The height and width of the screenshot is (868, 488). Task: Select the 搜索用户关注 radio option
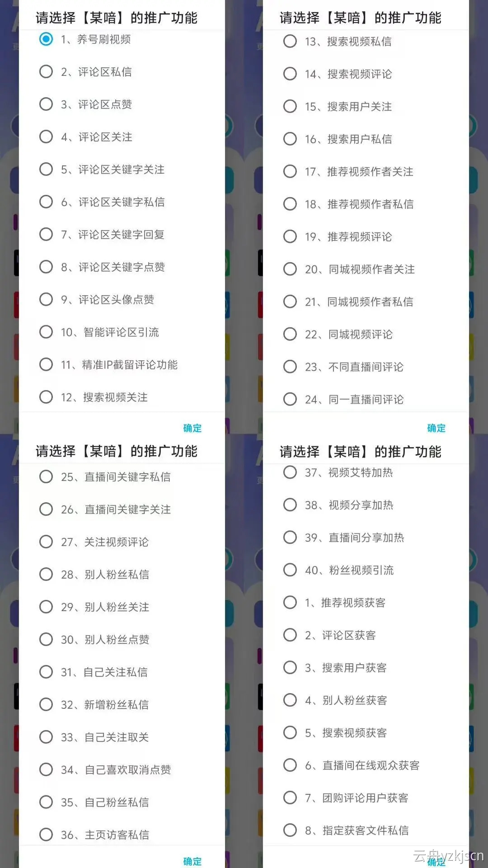(290, 107)
